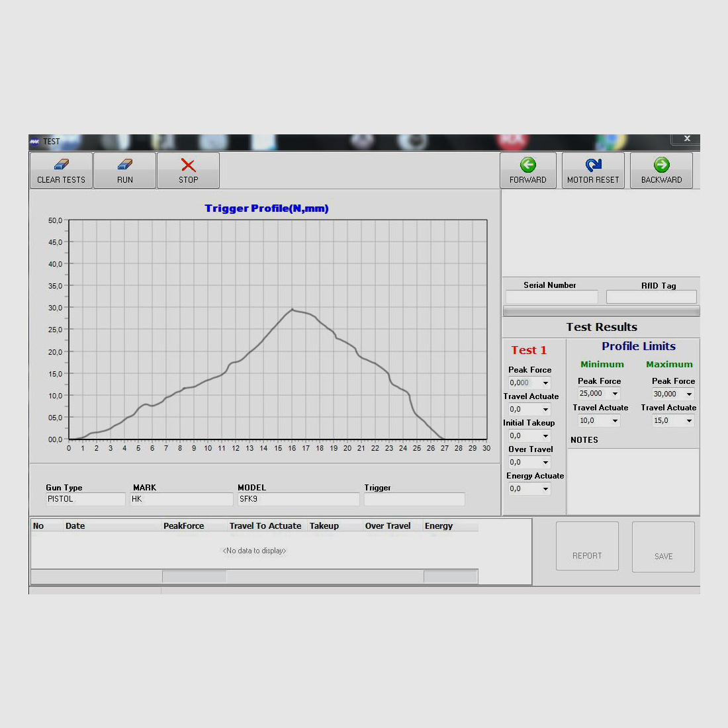
Task: Open the Maximum Peak Force 30,000 dropdown
Action: pos(689,394)
